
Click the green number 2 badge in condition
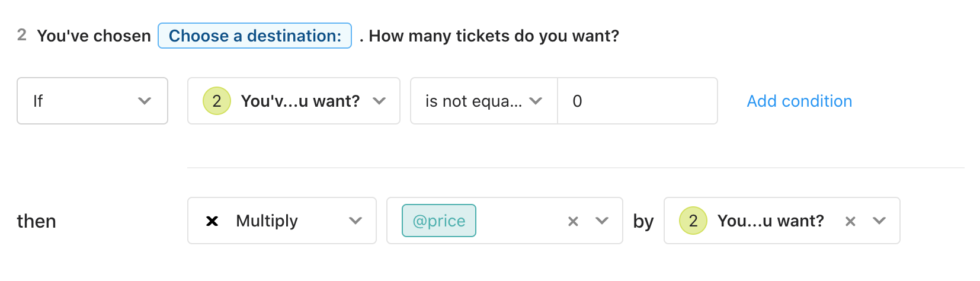[217, 101]
